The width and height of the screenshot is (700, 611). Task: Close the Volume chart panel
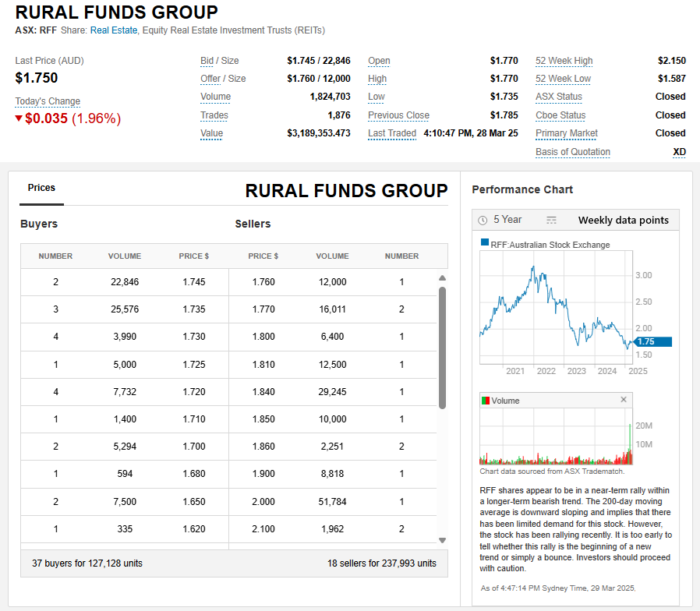623,400
